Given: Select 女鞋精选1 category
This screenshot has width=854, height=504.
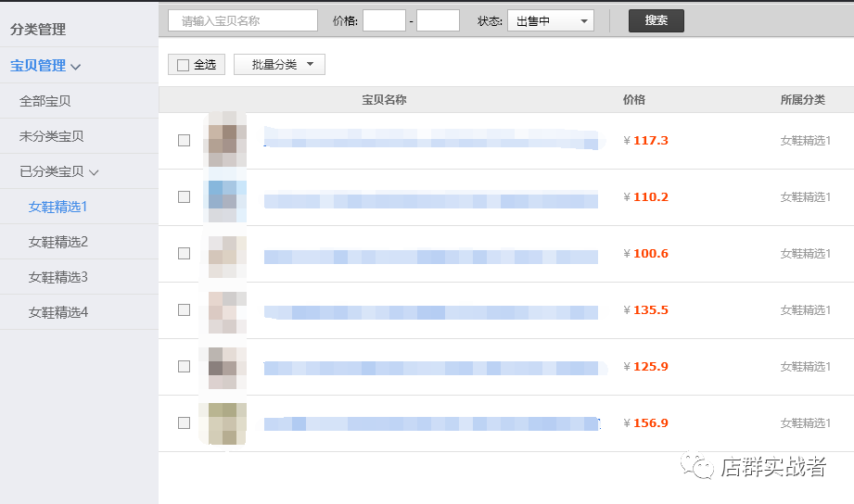Looking at the screenshot, I should pyautogui.click(x=57, y=207).
